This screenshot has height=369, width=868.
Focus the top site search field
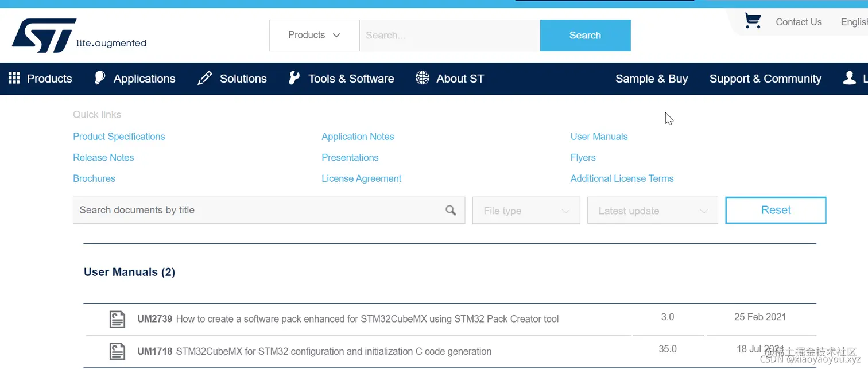[x=449, y=35]
